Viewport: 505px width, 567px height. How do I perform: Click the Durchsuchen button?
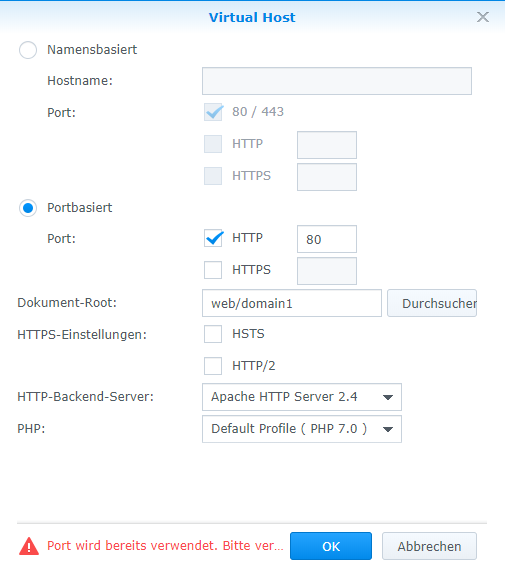click(432, 303)
